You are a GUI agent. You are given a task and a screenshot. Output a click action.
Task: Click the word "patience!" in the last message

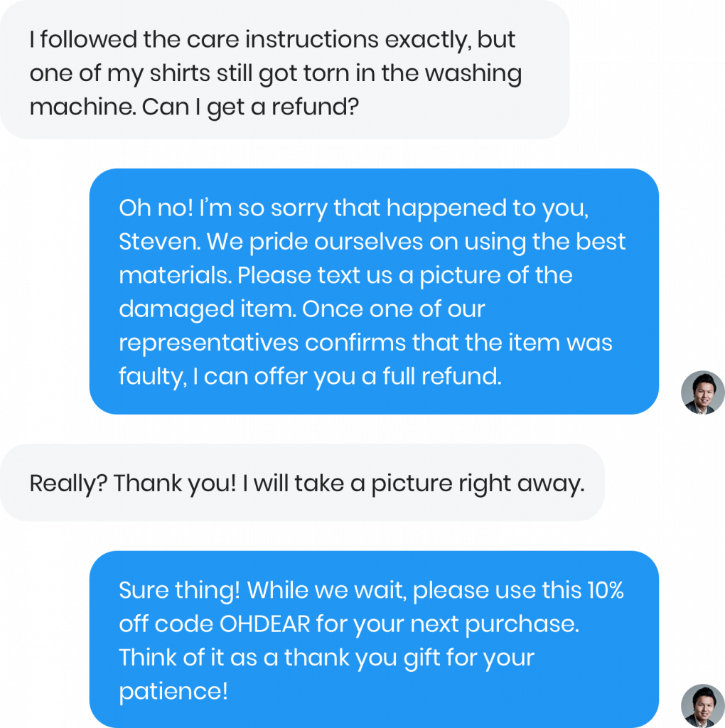pyautogui.click(x=173, y=691)
